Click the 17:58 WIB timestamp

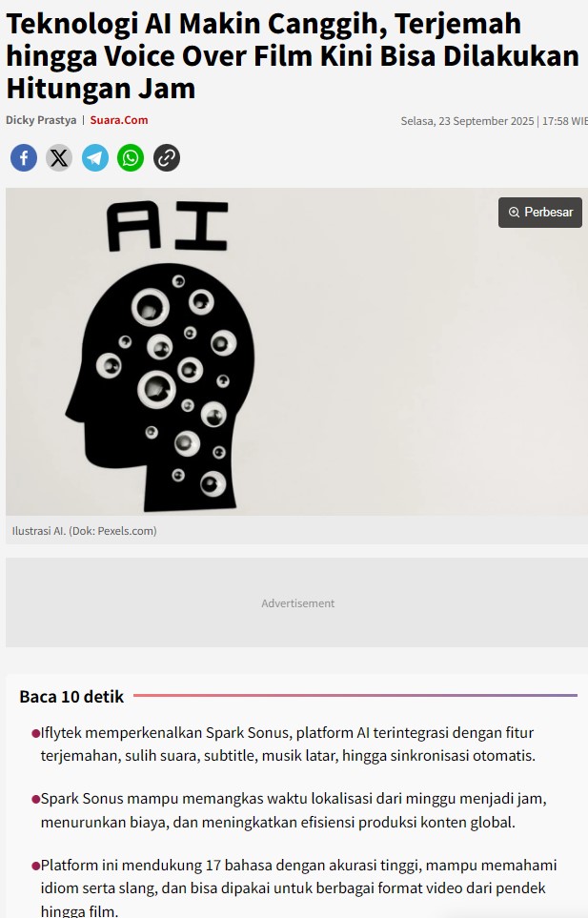[x=564, y=121]
